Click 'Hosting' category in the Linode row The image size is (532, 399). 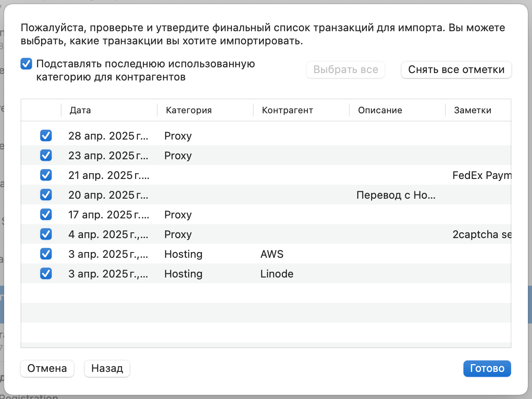pos(183,274)
